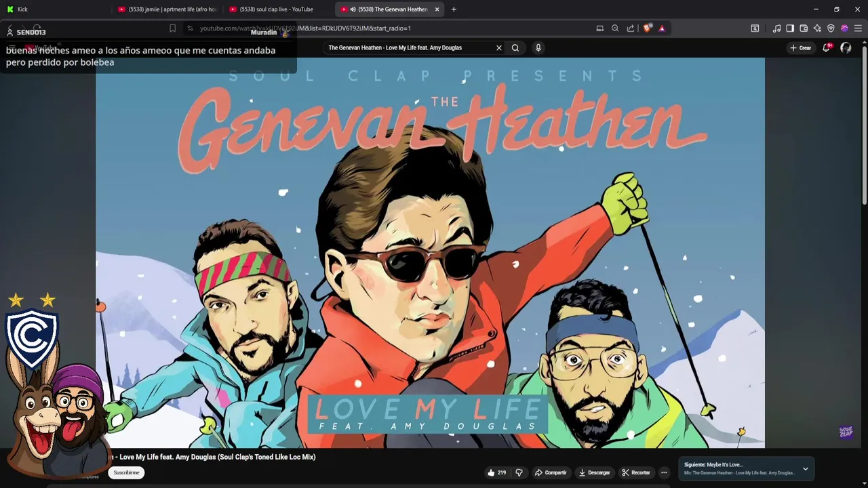The width and height of the screenshot is (868, 488).
Task: Open Brave Rewards triangle icon
Action: 662,28
